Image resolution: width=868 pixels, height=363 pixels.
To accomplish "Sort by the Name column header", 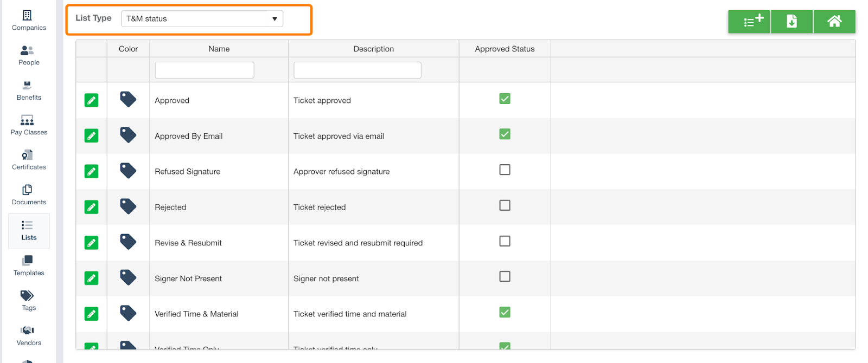I will point(219,49).
